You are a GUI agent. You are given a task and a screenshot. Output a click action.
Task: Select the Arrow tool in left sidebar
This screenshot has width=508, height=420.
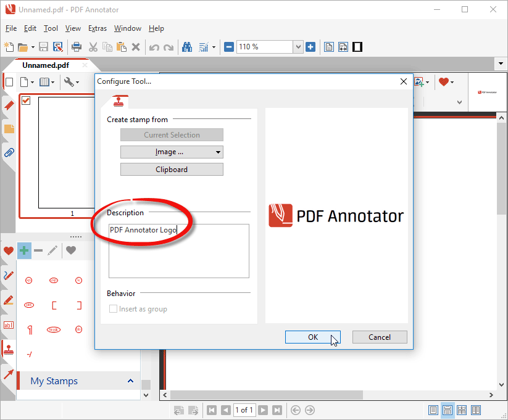[9, 374]
